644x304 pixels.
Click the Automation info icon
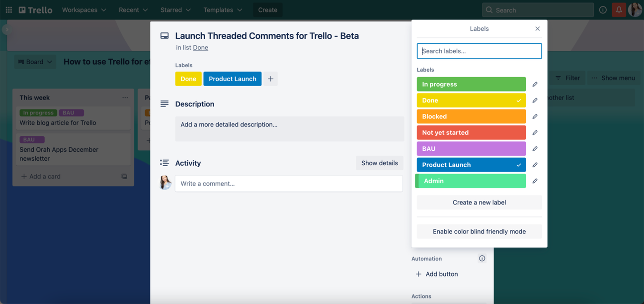point(482,259)
